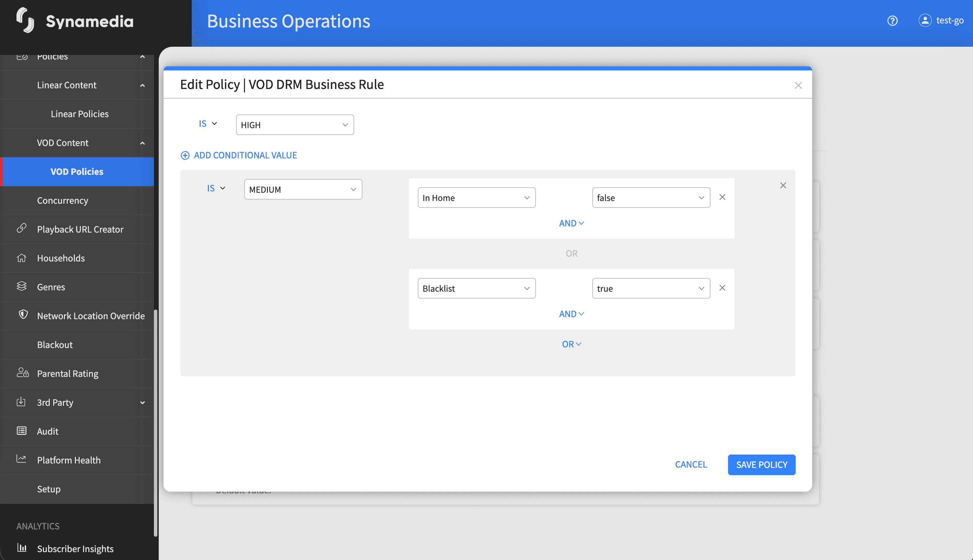This screenshot has width=973, height=560.
Task: Click the user account avatar icon
Action: coord(925,20)
